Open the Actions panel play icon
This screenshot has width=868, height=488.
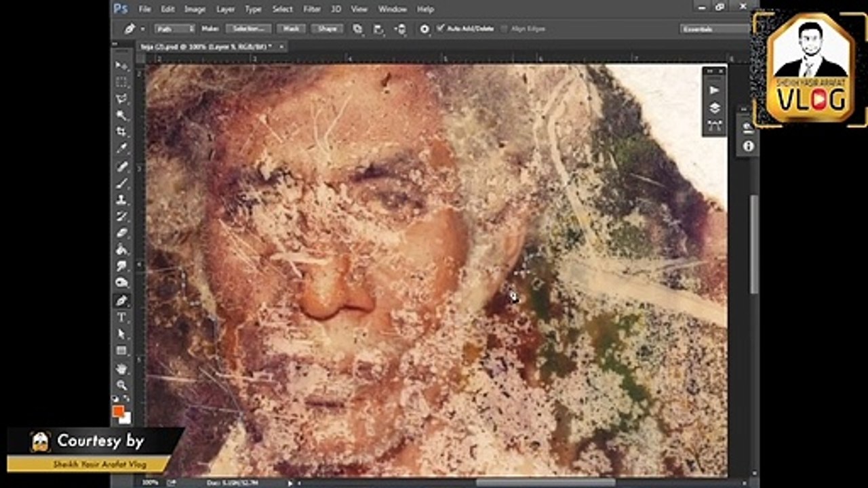[714, 89]
